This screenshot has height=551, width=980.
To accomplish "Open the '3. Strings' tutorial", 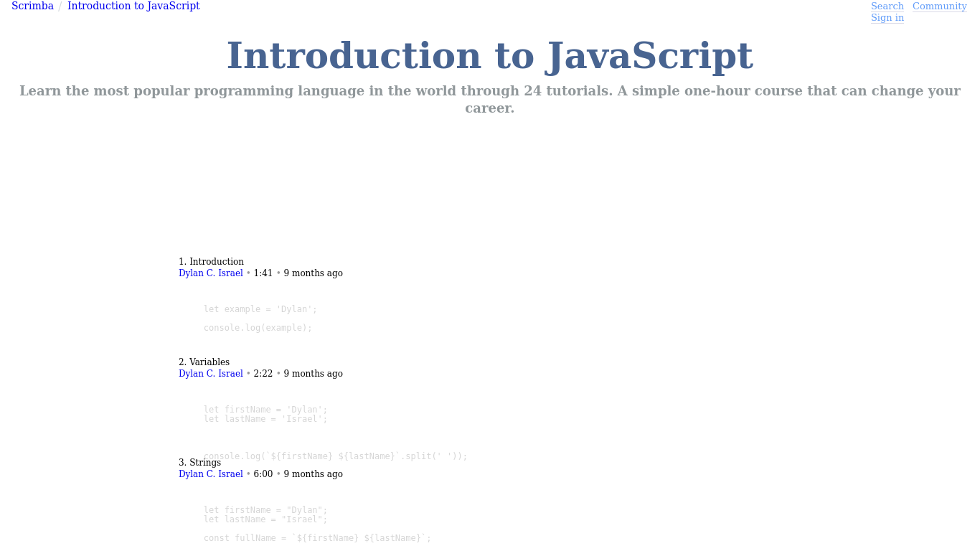I will [199, 463].
